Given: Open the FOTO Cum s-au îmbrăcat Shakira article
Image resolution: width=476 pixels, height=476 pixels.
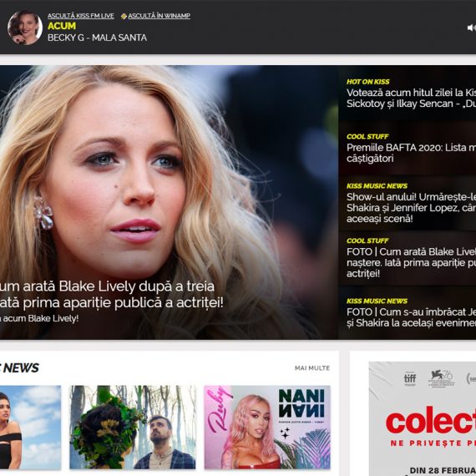Looking at the screenshot, I should (x=411, y=317).
